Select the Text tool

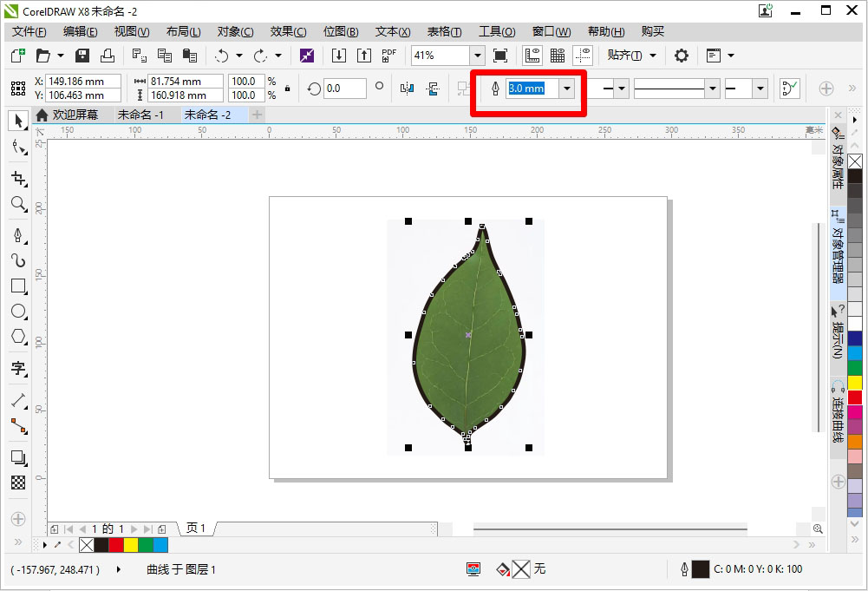point(19,368)
